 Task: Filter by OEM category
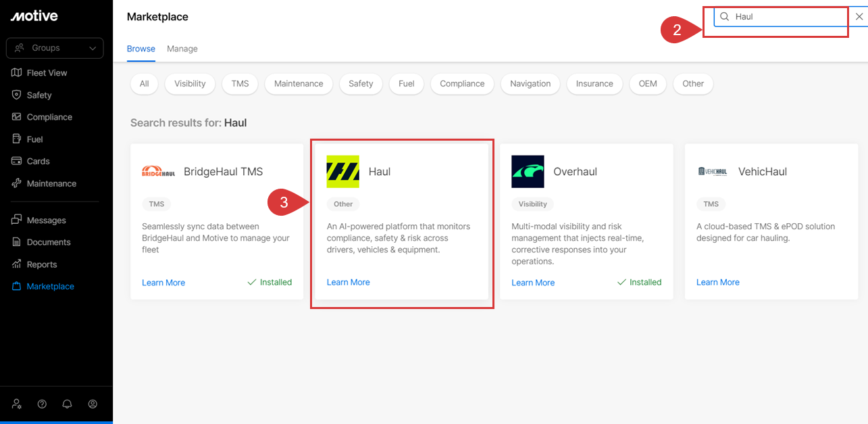[648, 84]
